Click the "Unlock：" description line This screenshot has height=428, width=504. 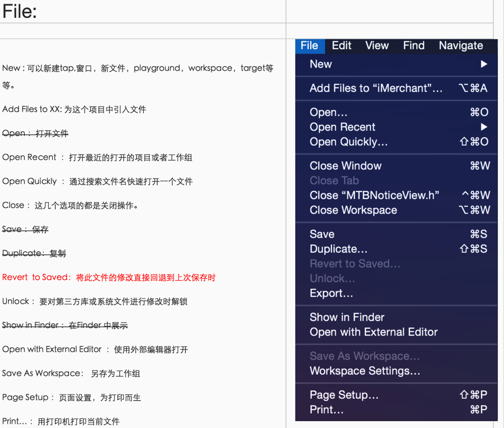[x=95, y=301]
